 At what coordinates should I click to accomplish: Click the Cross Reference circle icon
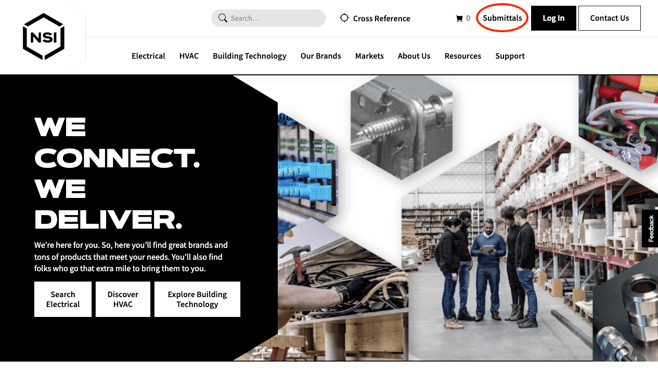click(344, 18)
